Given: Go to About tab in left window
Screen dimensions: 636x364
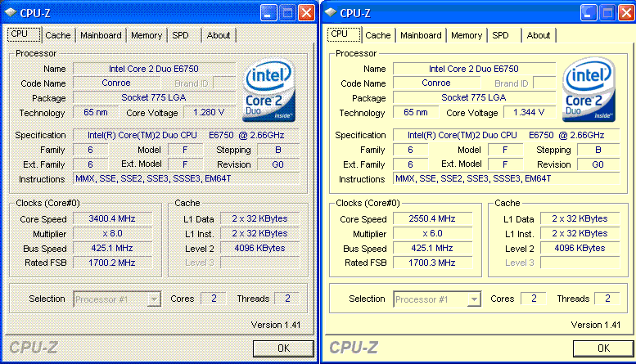Looking at the screenshot, I should point(219,35).
